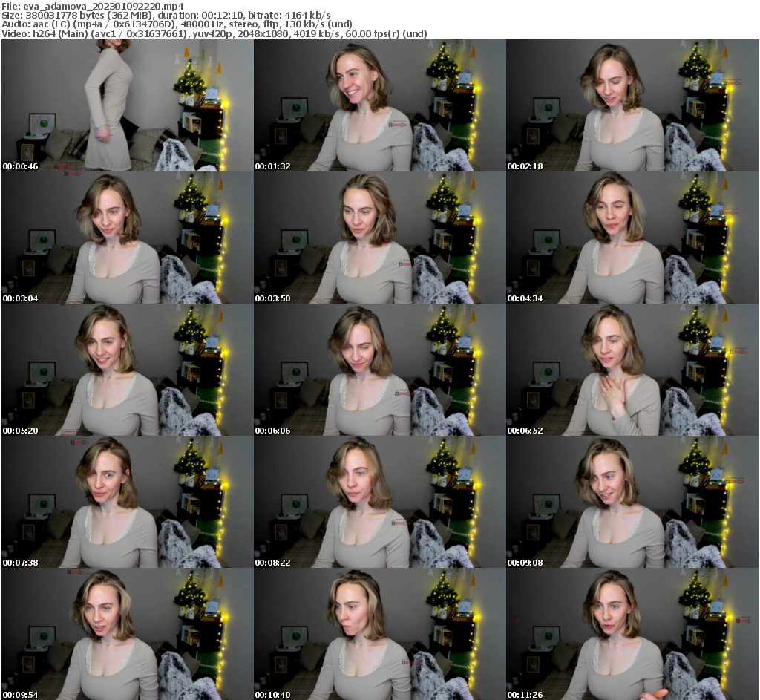760x700 pixels.
Task: Open the thumbnail at timestamp 00:06:52
Action: click(632, 370)
